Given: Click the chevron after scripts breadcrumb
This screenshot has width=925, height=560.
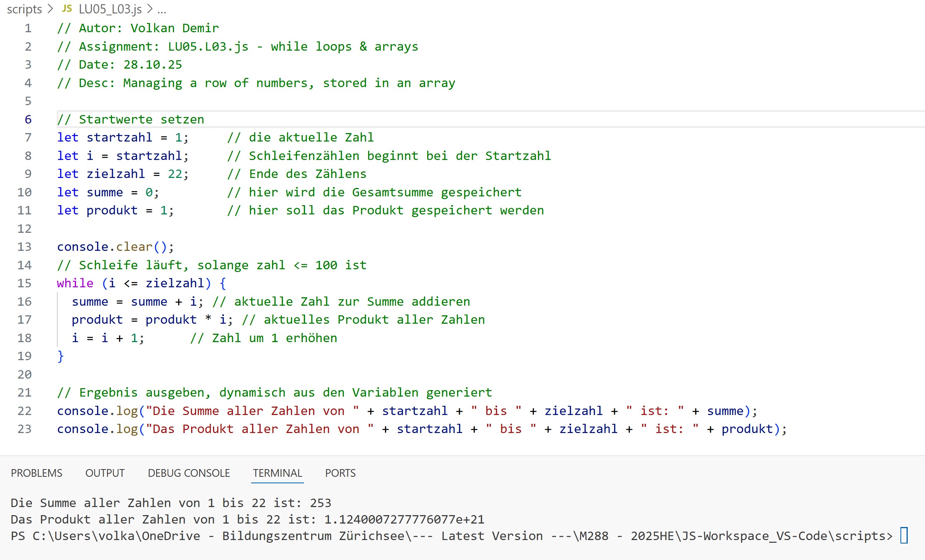Looking at the screenshot, I should (x=50, y=8).
